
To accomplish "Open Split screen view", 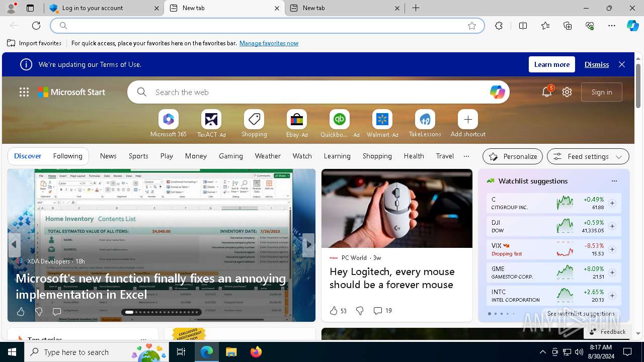I will 523,26.
